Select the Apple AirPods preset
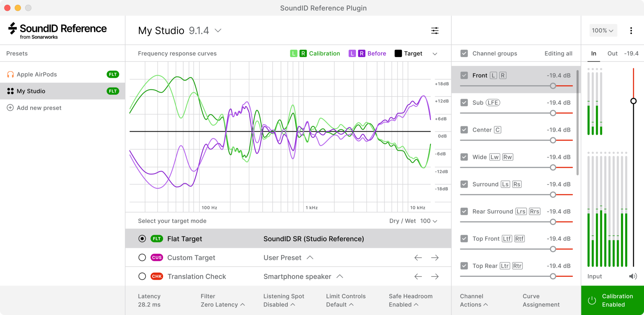 tap(37, 75)
